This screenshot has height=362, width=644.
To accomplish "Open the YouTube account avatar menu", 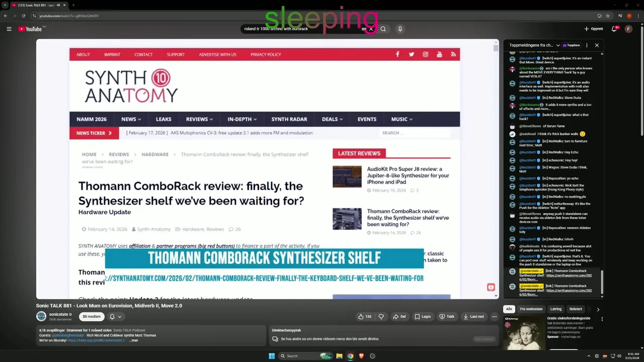I will click(628, 29).
